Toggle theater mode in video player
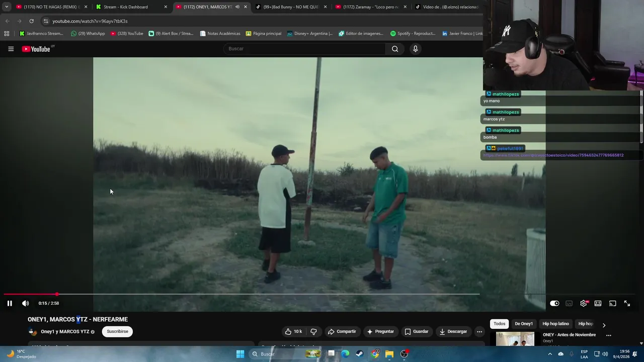The image size is (644, 362). click(x=598, y=303)
